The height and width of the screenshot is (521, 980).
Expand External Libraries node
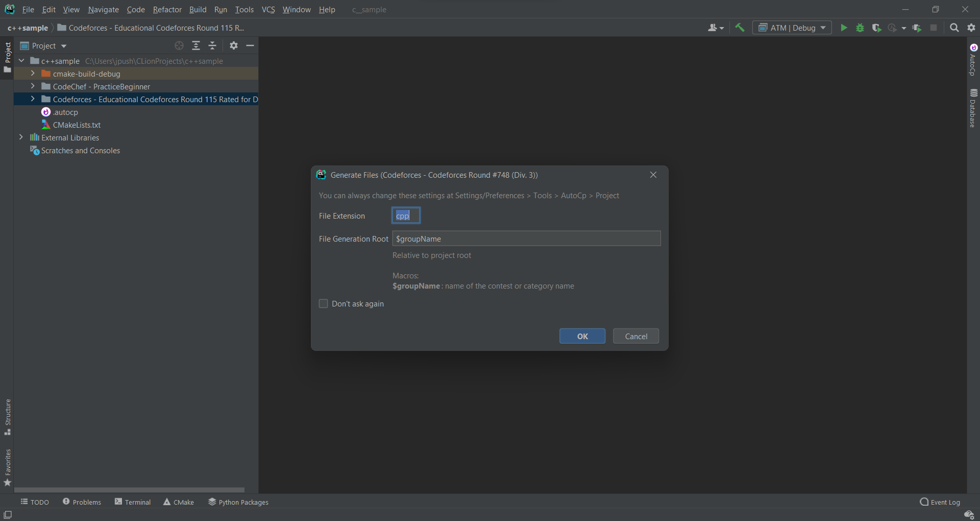pyautogui.click(x=21, y=137)
